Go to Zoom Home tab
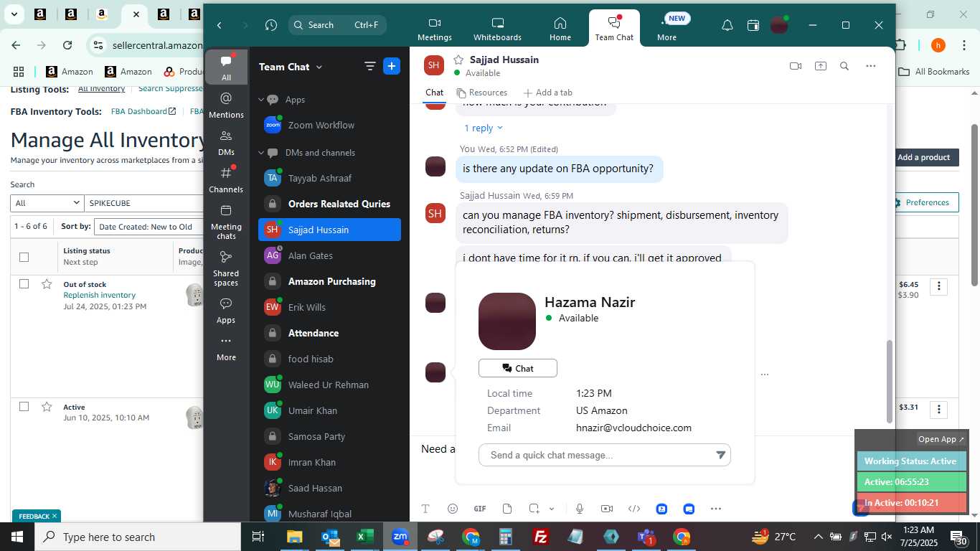This screenshot has width=980, height=551. 560,29
